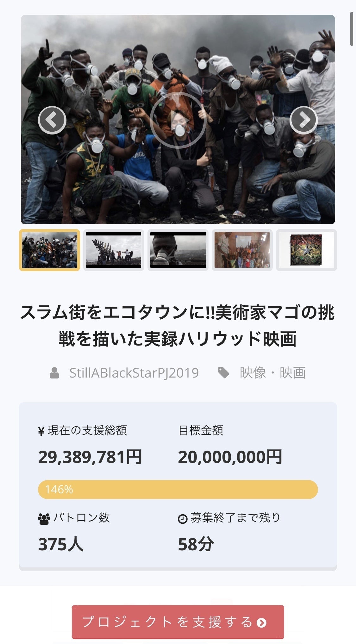
Task: Click the category tag icon
Action: pyautogui.click(x=224, y=373)
